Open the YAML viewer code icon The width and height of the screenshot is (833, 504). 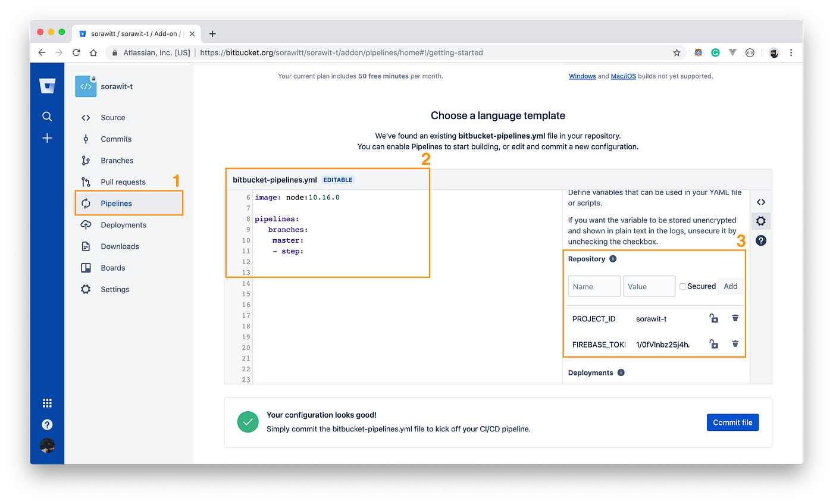[x=760, y=201]
